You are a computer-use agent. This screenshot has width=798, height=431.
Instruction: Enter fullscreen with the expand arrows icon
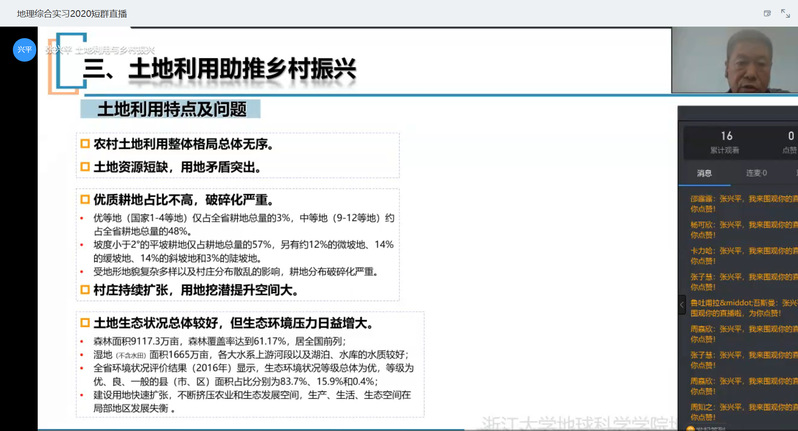pos(784,13)
